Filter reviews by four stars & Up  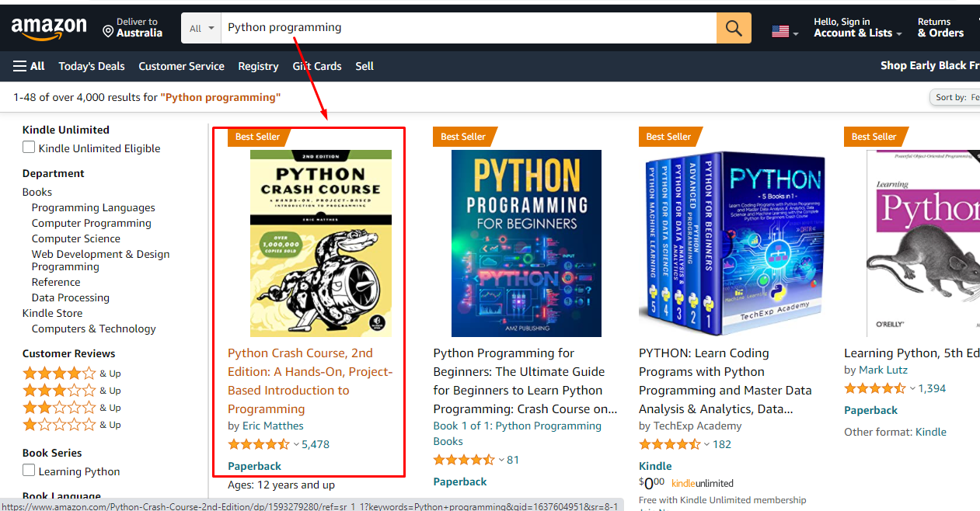(71, 374)
